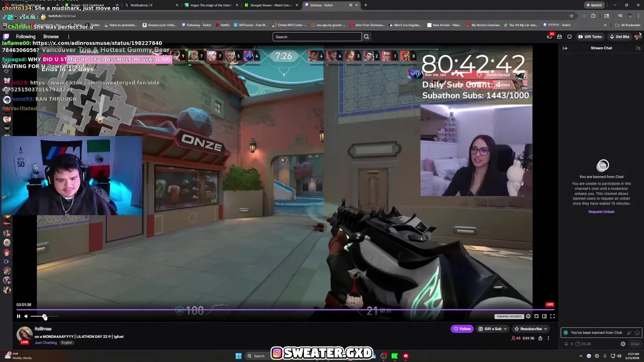Viewport: 644px width, 362px height.
Task: Click the itslilmaa channel avatar
Action: (x=24, y=334)
